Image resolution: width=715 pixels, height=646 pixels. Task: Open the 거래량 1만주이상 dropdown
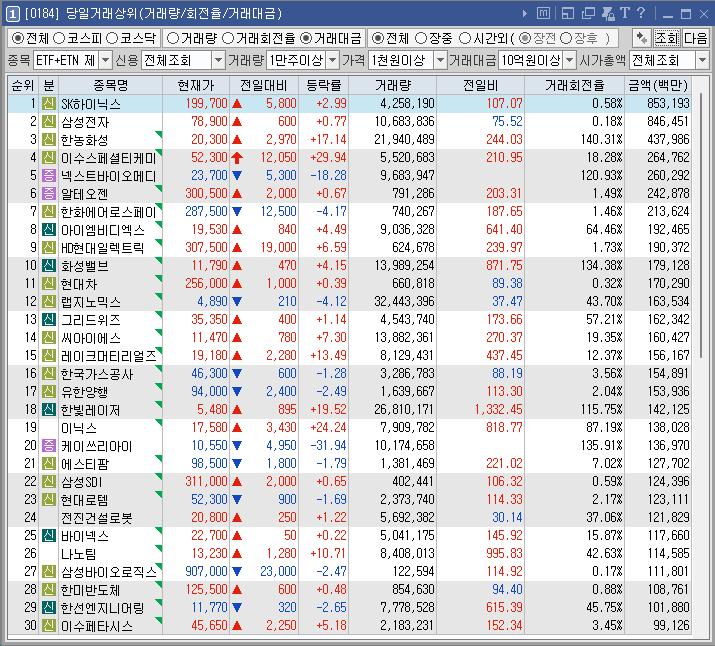[333, 60]
